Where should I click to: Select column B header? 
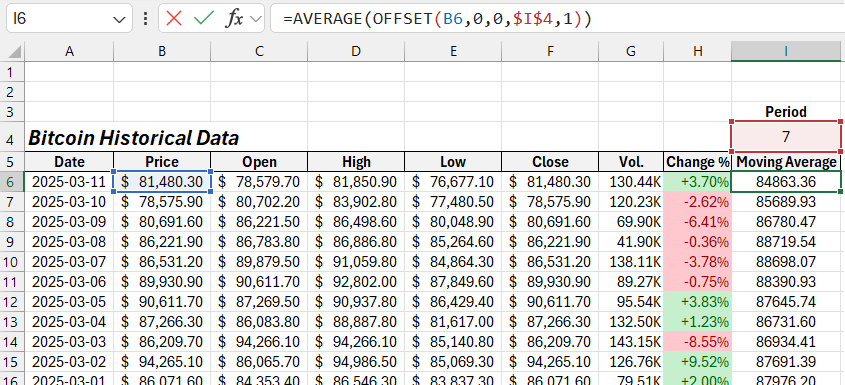click(x=162, y=51)
